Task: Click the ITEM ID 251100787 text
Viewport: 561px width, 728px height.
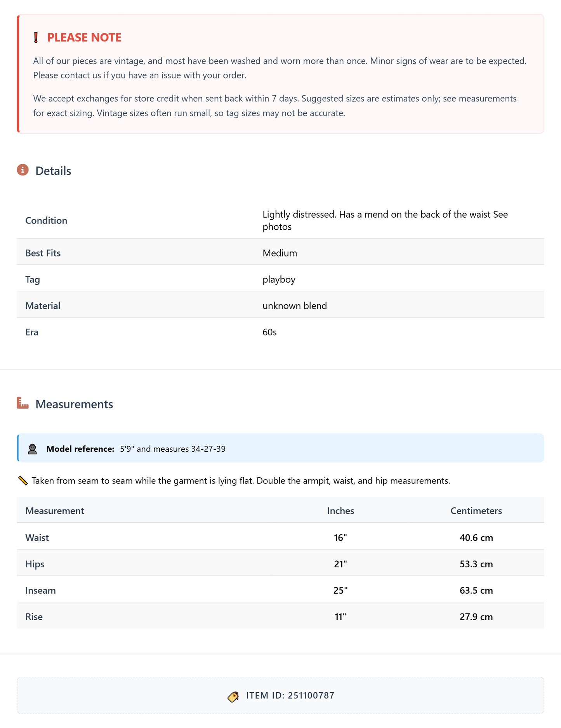Action: click(x=290, y=695)
